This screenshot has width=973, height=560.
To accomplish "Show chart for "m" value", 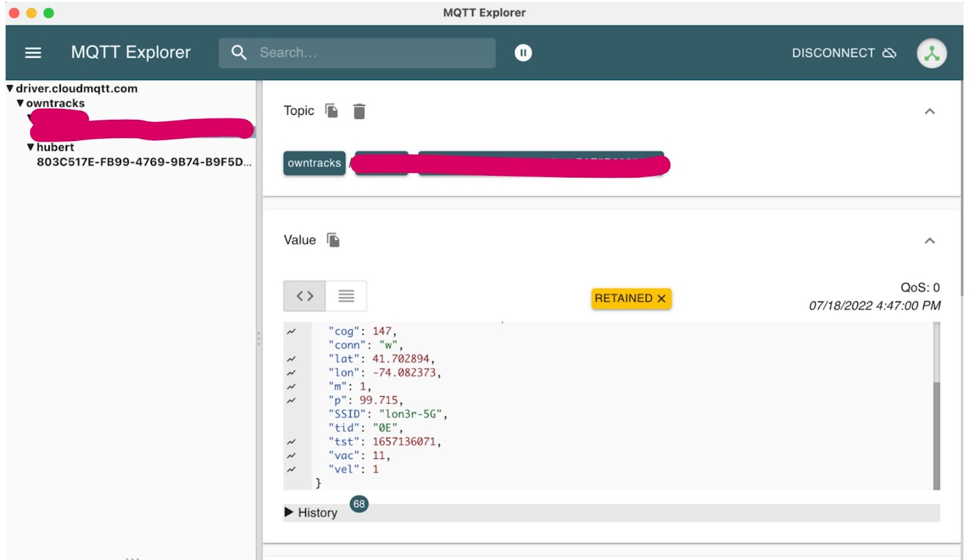I will coord(291,387).
